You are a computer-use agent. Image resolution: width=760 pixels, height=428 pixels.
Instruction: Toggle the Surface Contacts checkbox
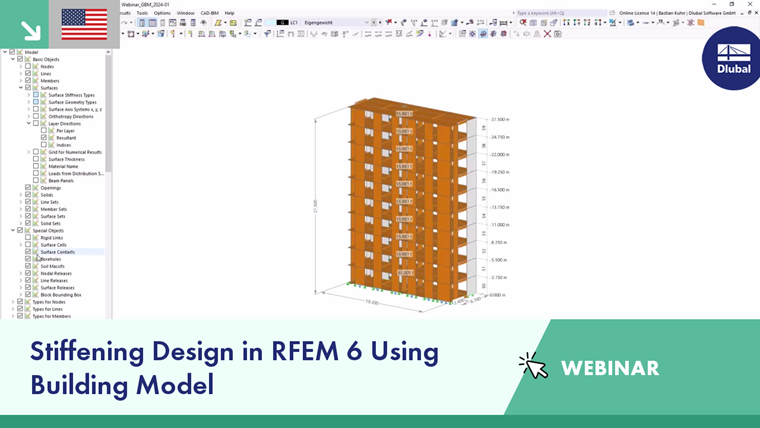[x=28, y=252]
